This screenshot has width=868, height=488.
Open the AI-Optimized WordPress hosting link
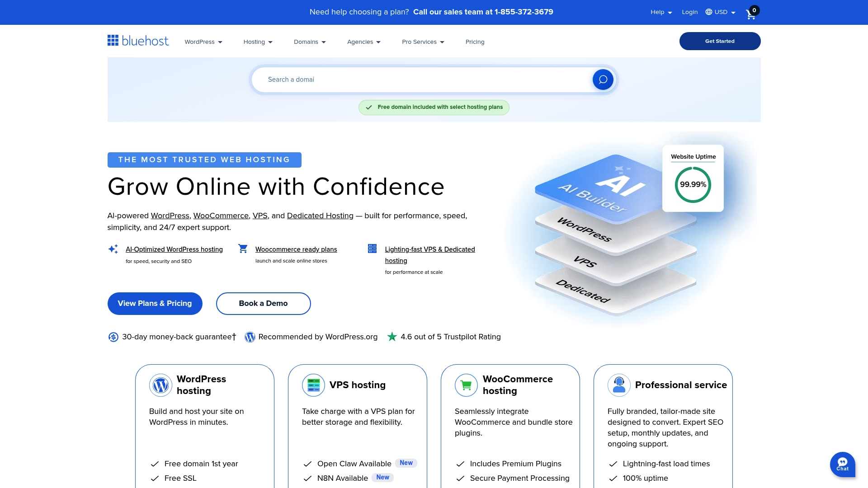[175, 249]
